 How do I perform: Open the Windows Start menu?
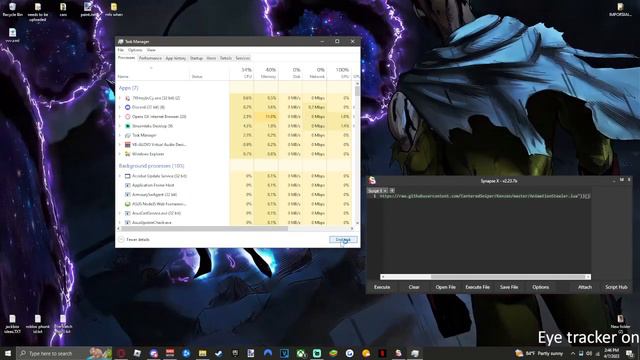point(8,353)
